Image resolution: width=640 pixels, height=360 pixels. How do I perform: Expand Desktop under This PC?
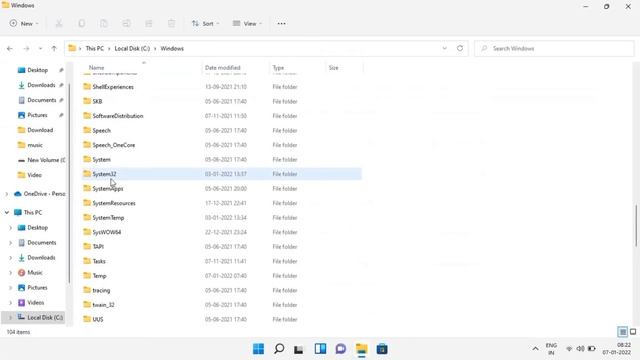point(11,228)
